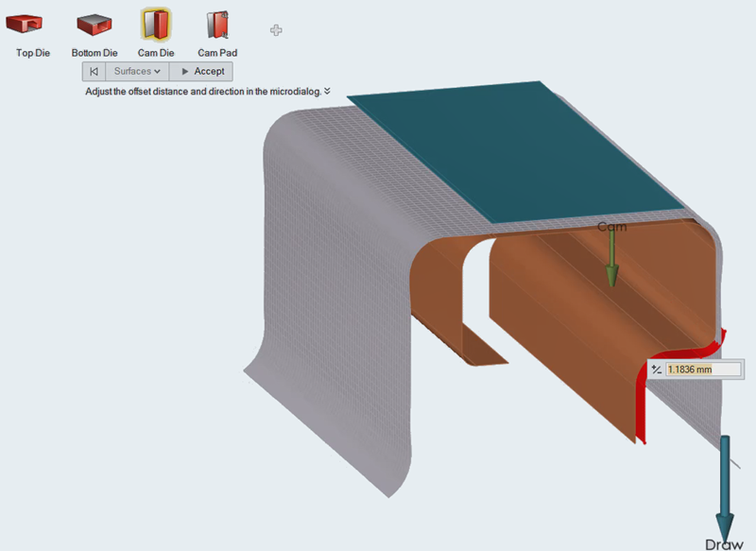This screenshot has height=551, width=756.
Task: Select the narrow orange strip on left
Action: click(x=442, y=302)
